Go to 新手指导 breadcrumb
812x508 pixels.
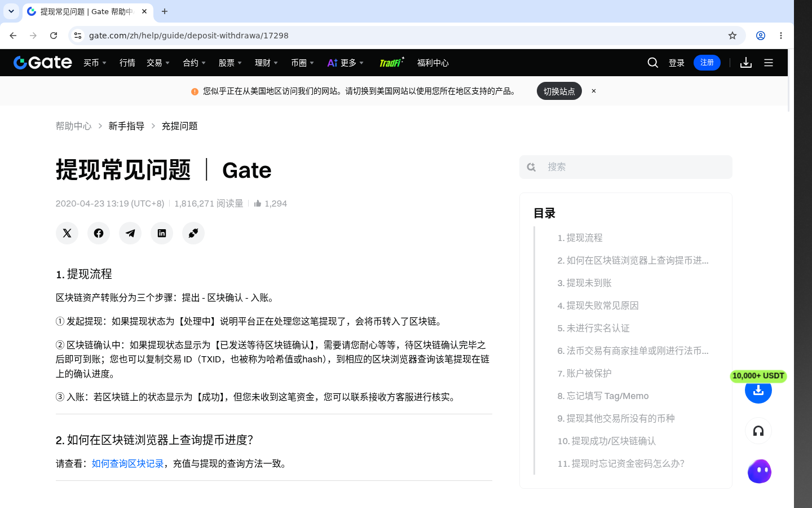[x=126, y=126]
